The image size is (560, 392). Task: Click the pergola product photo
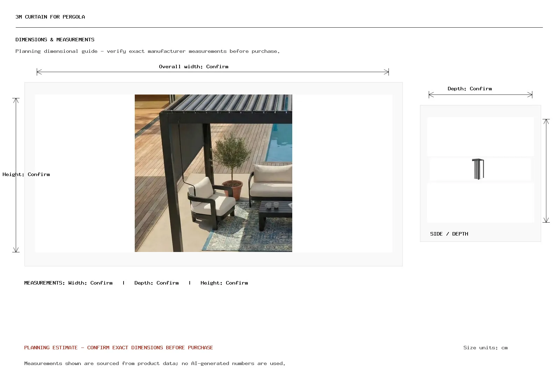pyautogui.click(x=213, y=173)
